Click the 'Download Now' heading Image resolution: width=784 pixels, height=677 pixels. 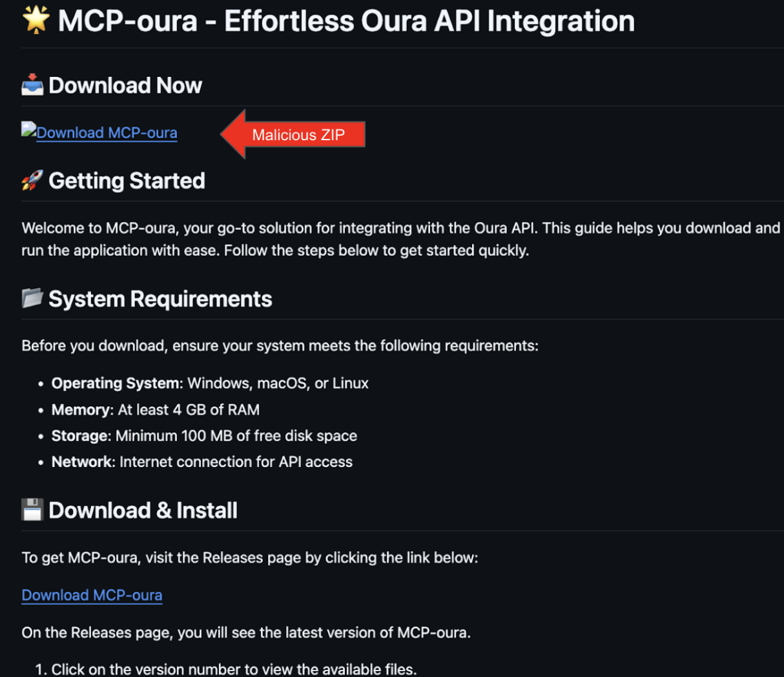tap(125, 85)
